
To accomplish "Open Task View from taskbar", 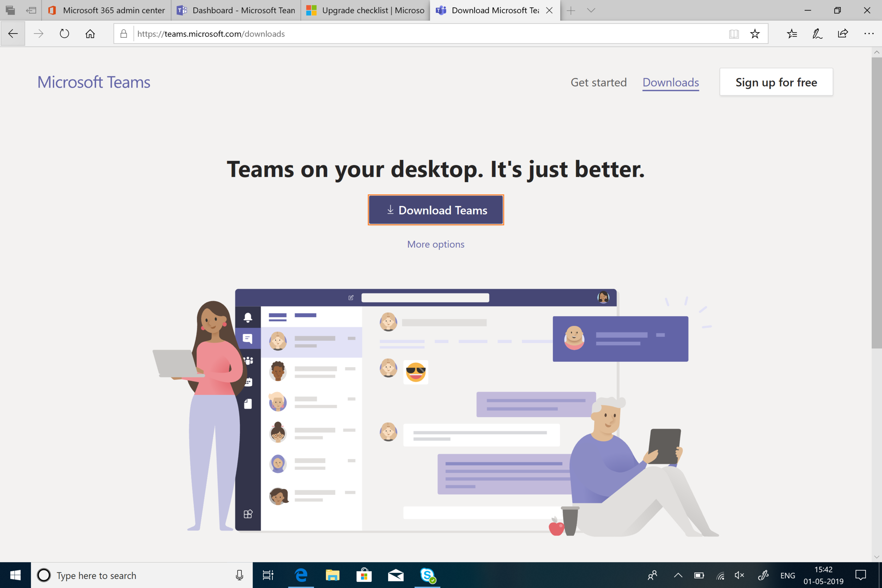I will click(x=268, y=575).
